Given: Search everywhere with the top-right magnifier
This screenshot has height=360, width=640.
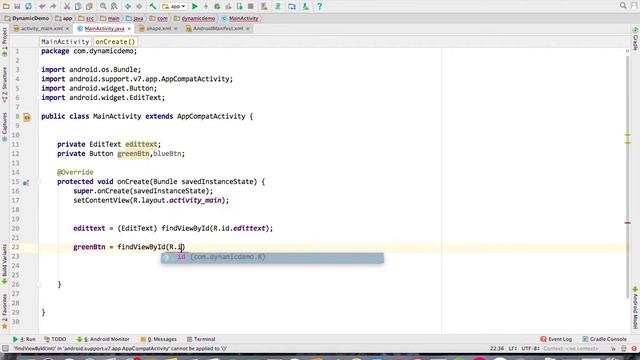Looking at the screenshot, I should point(623,6).
